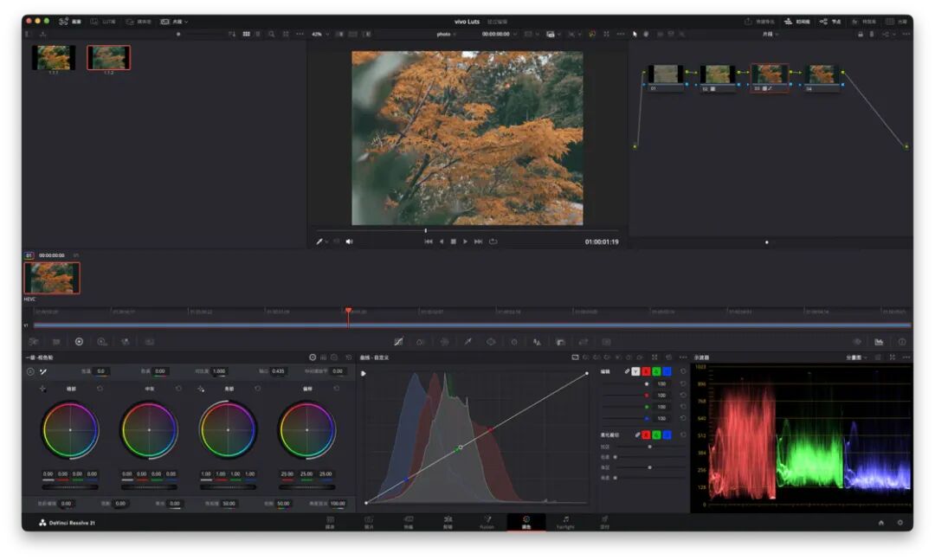This screenshot has height=560, width=935.
Task: Toggle the green curve edit channel
Action: tap(656, 371)
